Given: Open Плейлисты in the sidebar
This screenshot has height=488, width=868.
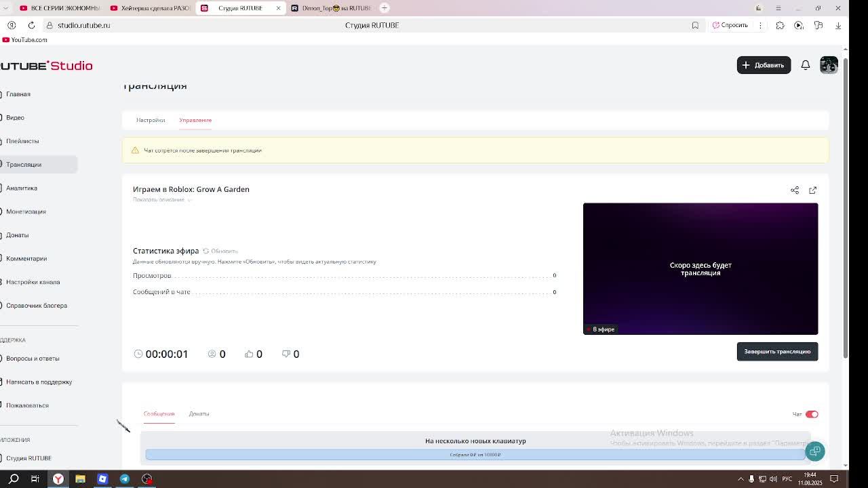Looking at the screenshot, I should (x=22, y=141).
